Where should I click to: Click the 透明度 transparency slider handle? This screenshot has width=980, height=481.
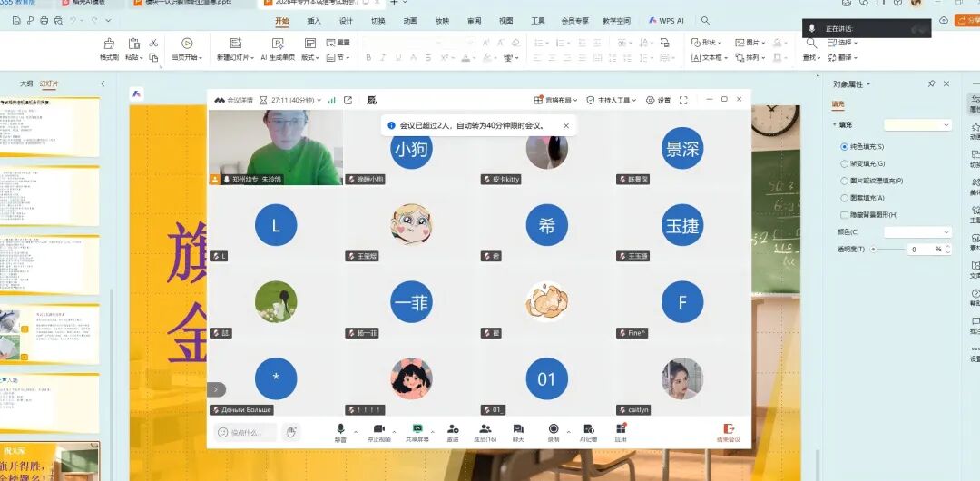point(873,249)
